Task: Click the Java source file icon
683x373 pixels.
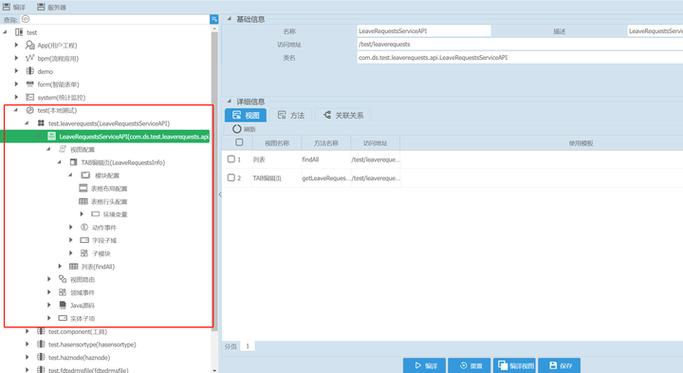Action: pyautogui.click(x=63, y=305)
